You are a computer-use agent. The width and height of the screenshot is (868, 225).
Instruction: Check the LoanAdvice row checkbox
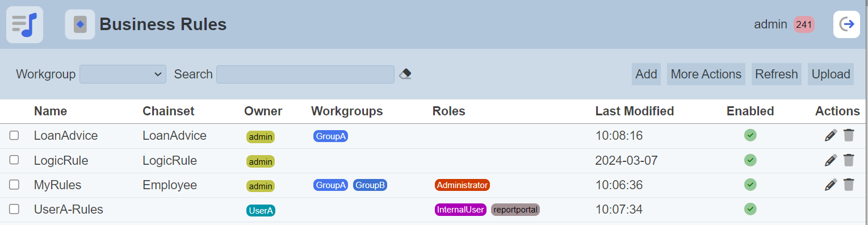click(x=14, y=135)
